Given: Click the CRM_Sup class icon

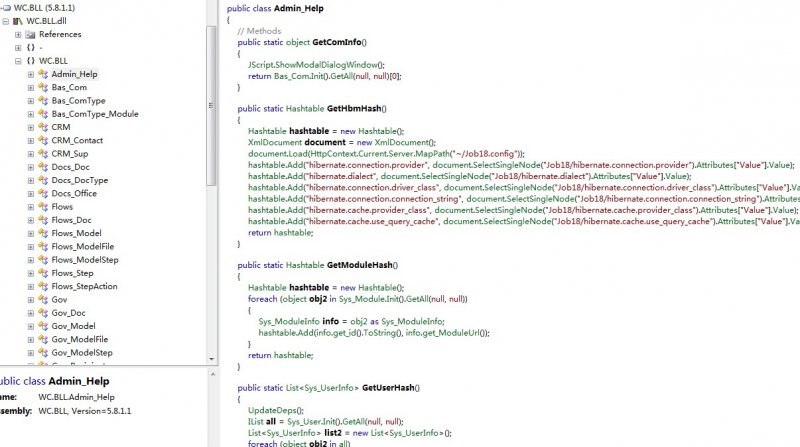Looking at the screenshot, I should (43, 154).
